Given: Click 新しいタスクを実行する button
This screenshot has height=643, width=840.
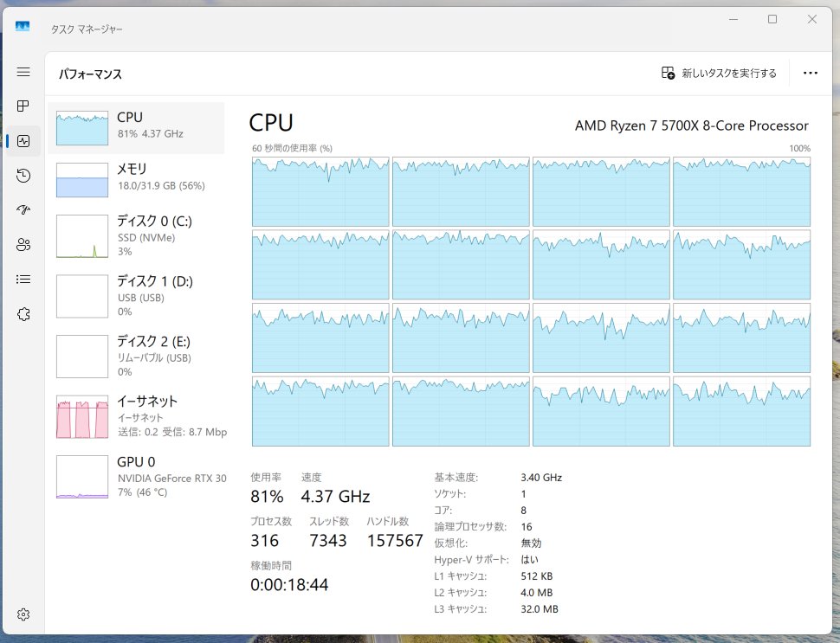Looking at the screenshot, I should [x=719, y=73].
